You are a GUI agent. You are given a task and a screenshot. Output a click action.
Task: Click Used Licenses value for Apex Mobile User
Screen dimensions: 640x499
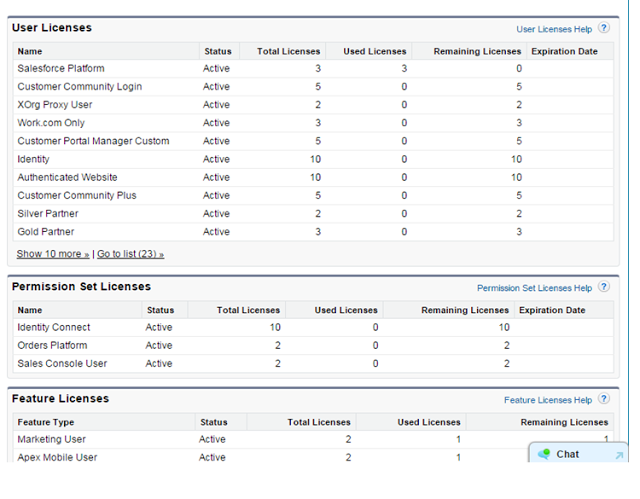tap(458, 457)
